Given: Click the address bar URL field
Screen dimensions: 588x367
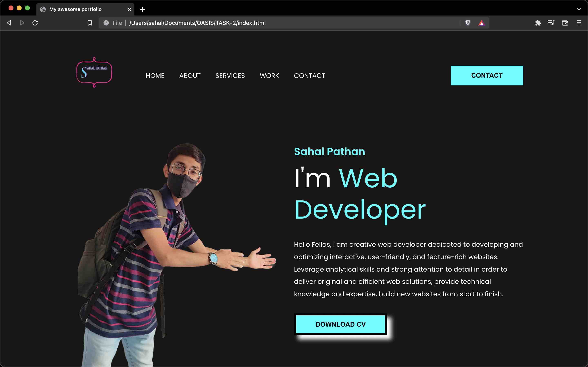Looking at the screenshot, I should (x=267, y=23).
